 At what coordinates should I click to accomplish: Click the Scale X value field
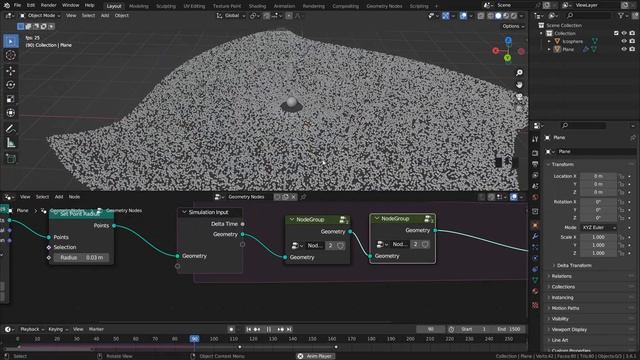[598, 237]
